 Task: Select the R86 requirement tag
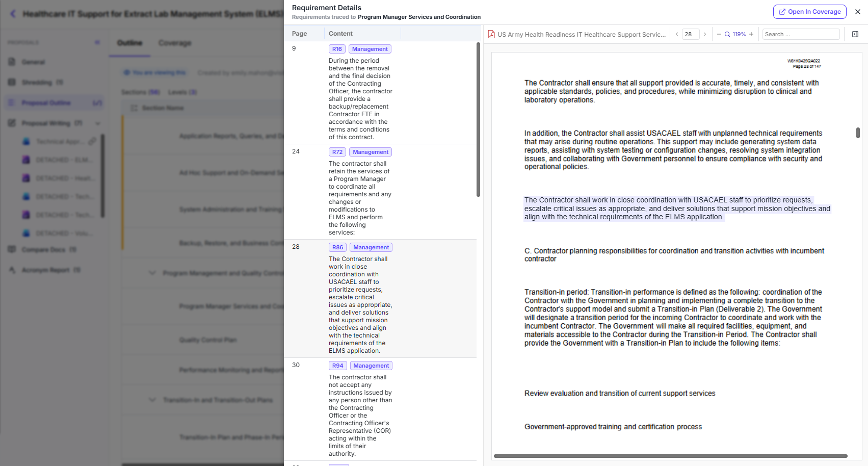coord(338,247)
